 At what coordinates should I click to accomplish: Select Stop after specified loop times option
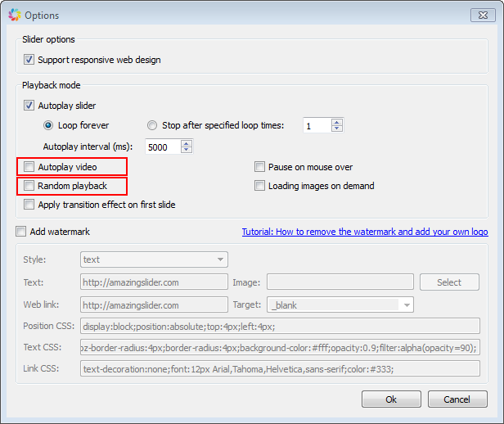coord(152,125)
